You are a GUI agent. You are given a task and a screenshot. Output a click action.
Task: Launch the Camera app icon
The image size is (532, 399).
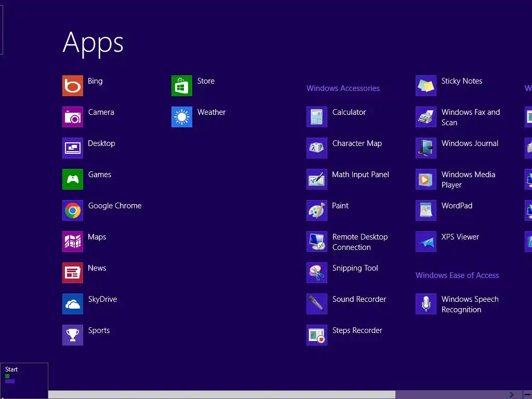point(73,117)
